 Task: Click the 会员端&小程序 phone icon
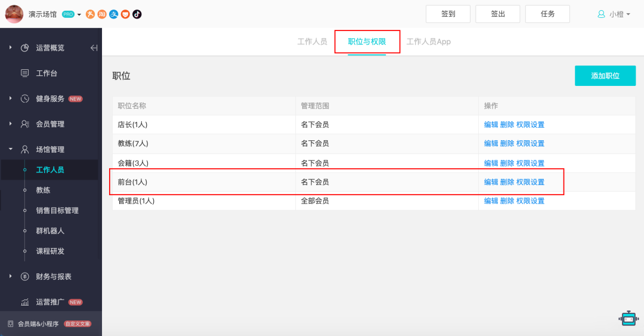pos(10,323)
